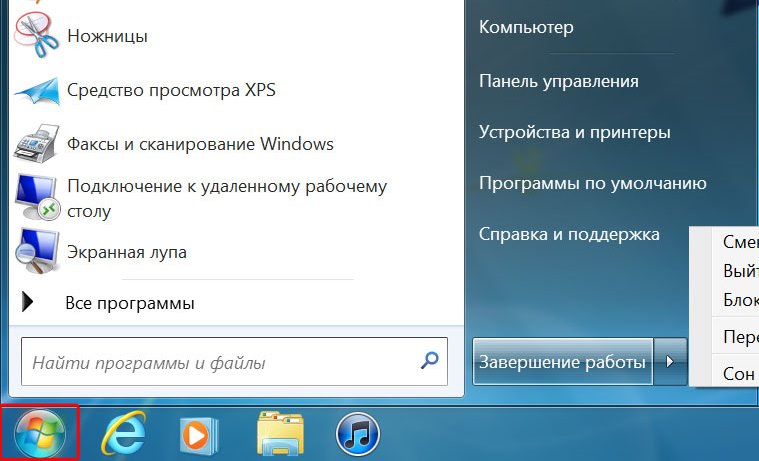Click the magnifier icon in the search box
759x461 pixels.
[429, 361]
